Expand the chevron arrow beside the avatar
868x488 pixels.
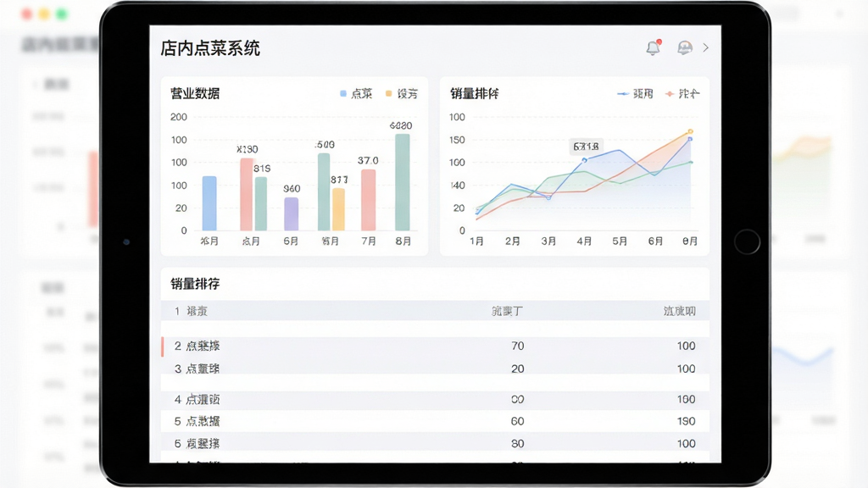coord(706,47)
